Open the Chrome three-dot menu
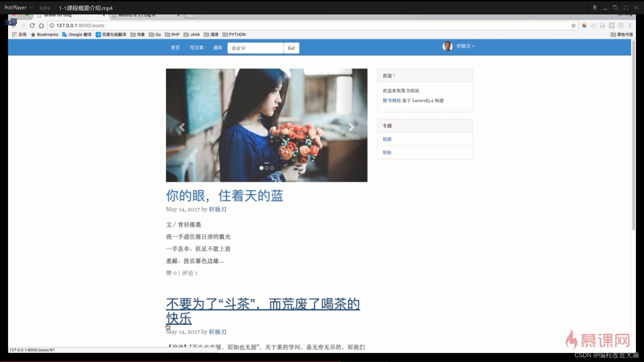The width and height of the screenshot is (644, 362). [x=630, y=25]
